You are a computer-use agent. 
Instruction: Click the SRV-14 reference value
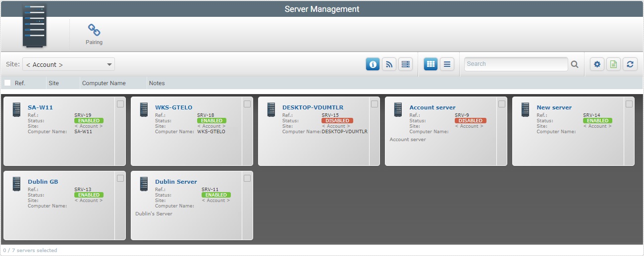591,115
